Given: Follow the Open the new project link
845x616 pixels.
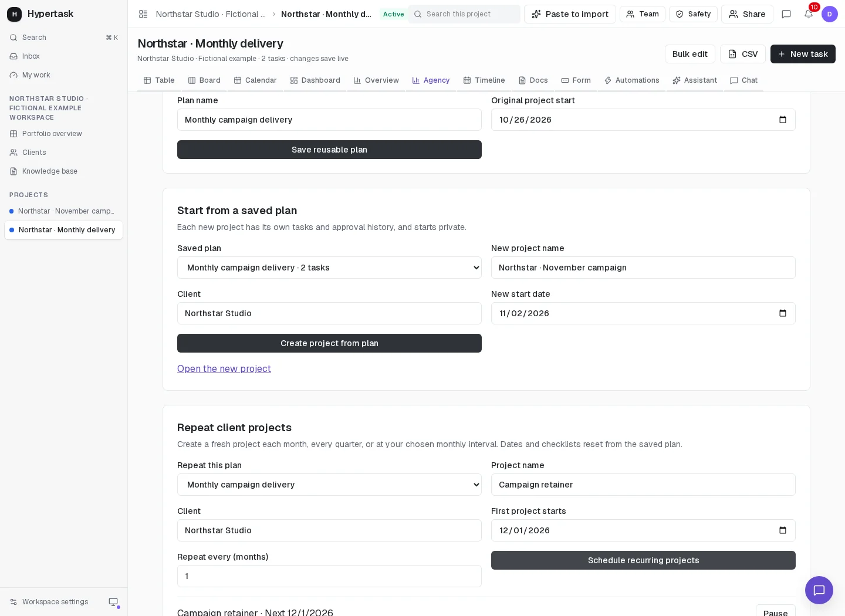Looking at the screenshot, I should (224, 368).
